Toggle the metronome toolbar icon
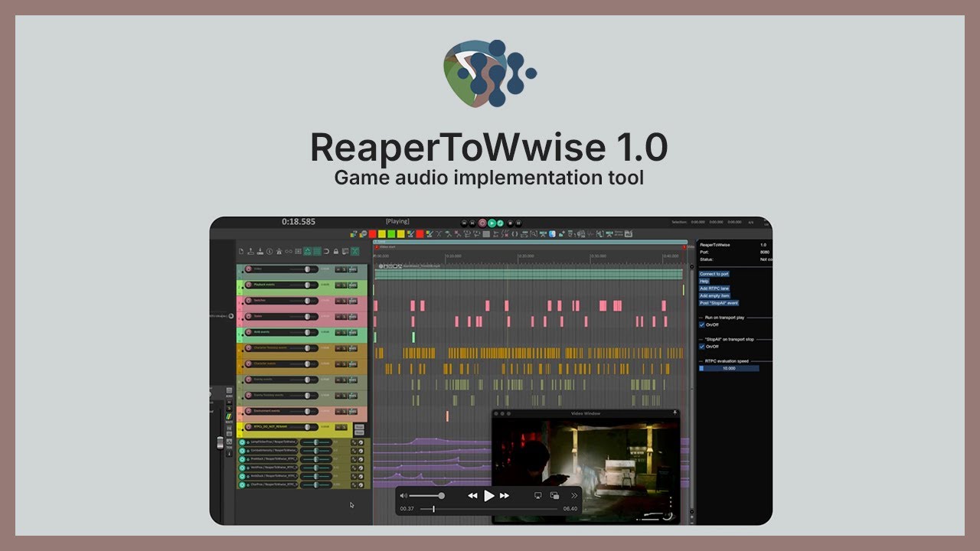The width and height of the screenshot is (980, 551). coord(279,252)
